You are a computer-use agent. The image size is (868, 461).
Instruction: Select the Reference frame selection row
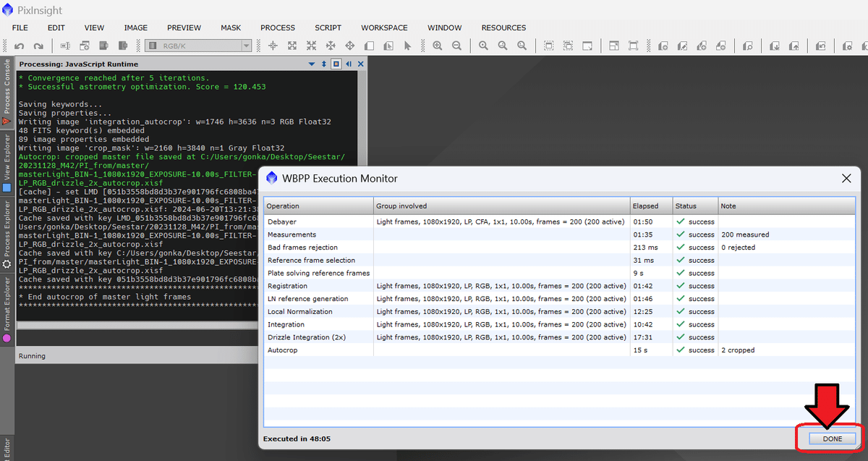[x=559, y=260]
